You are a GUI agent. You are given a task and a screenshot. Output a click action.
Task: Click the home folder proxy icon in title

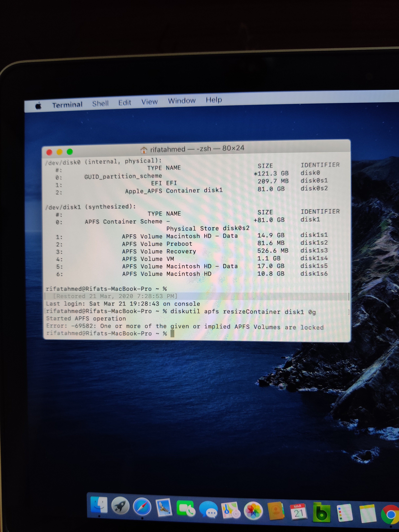click(144, 150)
